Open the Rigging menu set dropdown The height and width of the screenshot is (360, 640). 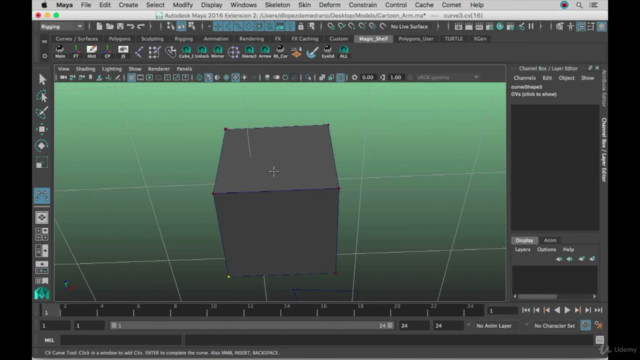click(62, 27)
